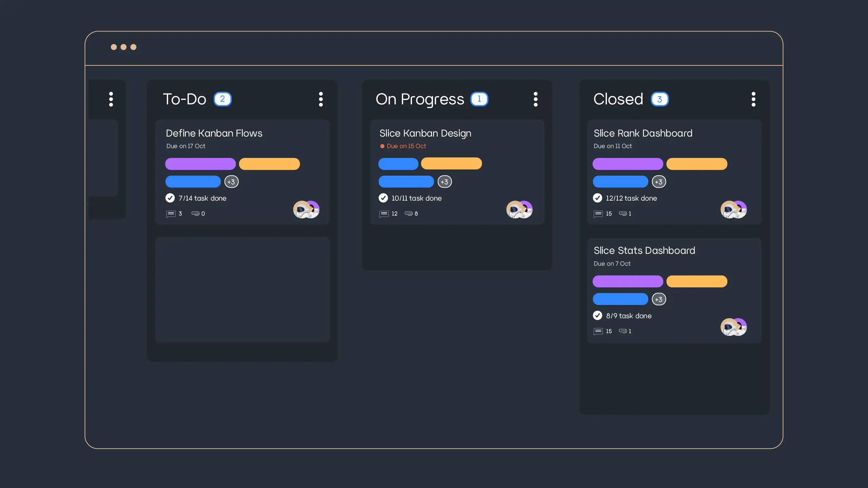868x488 pixels.
Task: Click blue tag on Slice Rank Dashboard card
Action: (620, 182)
